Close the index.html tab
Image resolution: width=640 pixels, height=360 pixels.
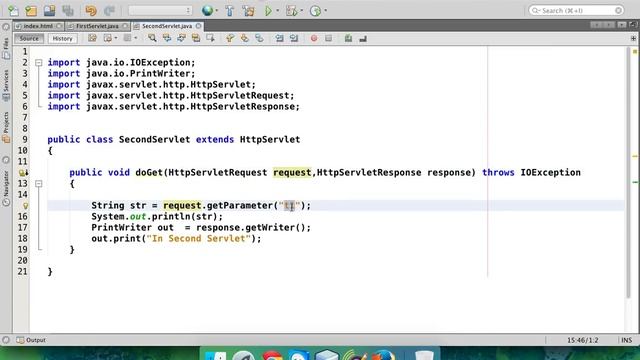[x=59, y=26]
